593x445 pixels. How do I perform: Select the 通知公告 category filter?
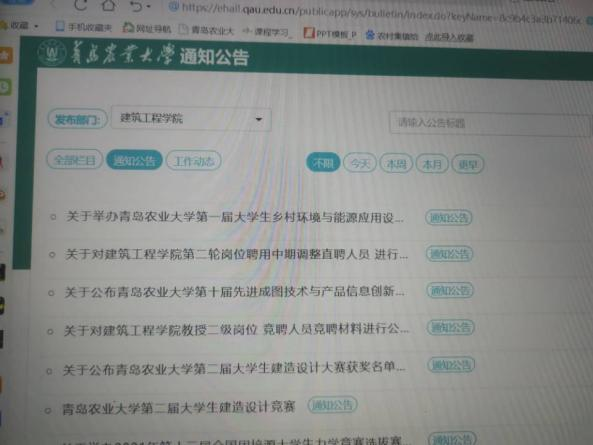(x=134, y=160)
